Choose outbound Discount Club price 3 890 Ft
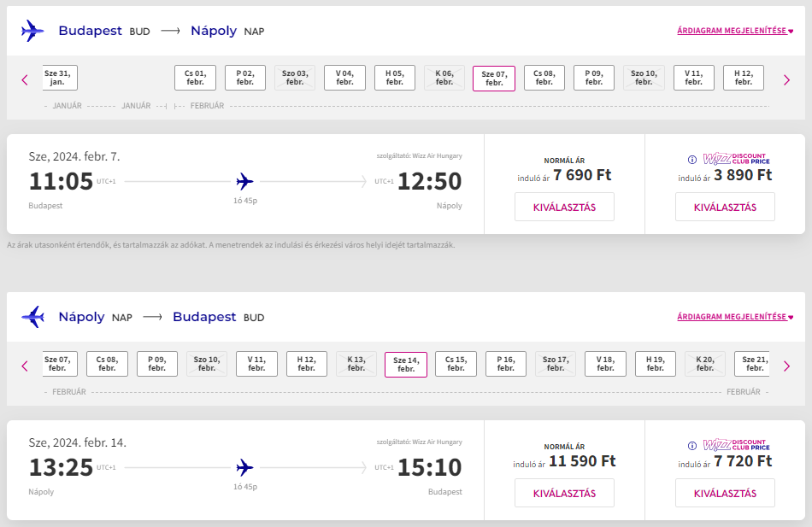Screen dimensions: 812x527 [725, 207]
